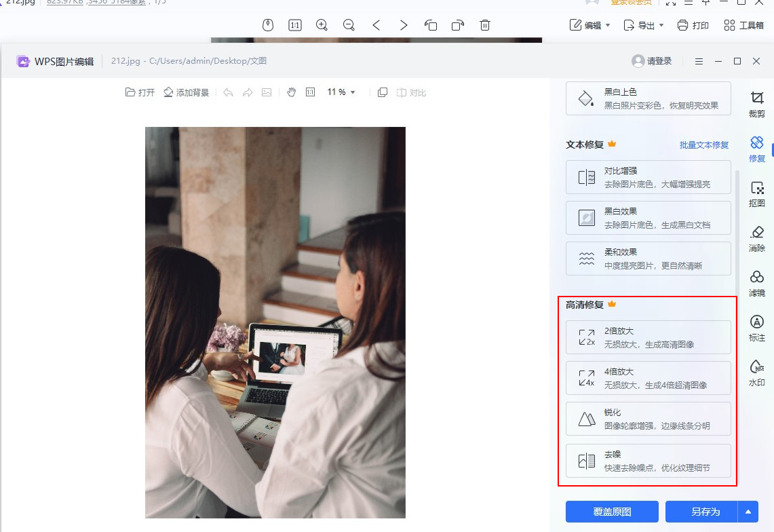
Task: Click the 添加背景 add background icon
Action: [x=186, y=92]
